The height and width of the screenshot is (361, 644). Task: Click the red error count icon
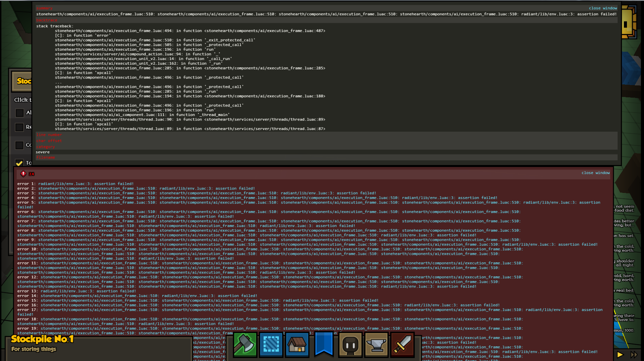tap(23, 174)
